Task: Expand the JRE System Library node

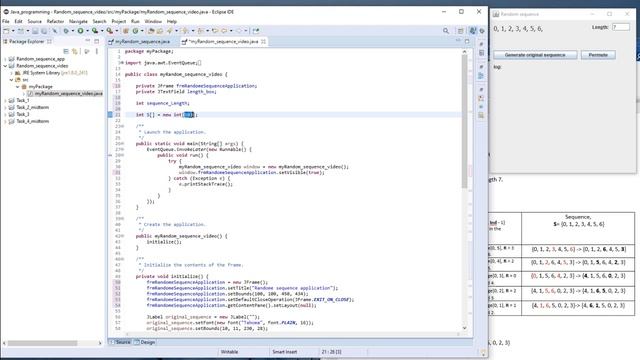Action: 11,73
